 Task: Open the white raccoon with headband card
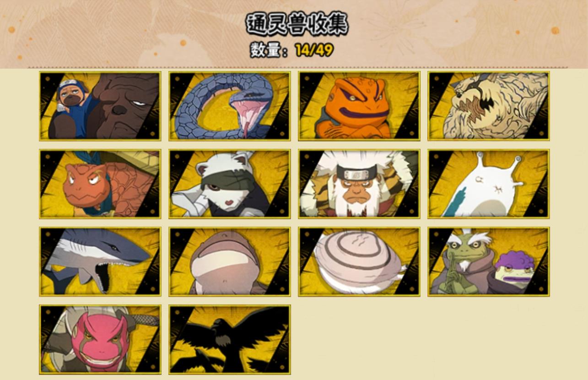point(229,184)
